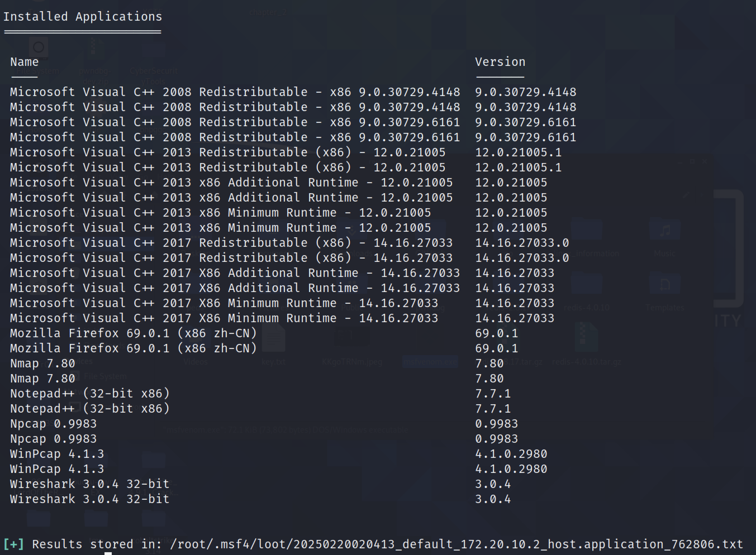Click the first 14.16.27033.0 version value
The height and width of the screenshot is (555, 756).
click(522, 243)
